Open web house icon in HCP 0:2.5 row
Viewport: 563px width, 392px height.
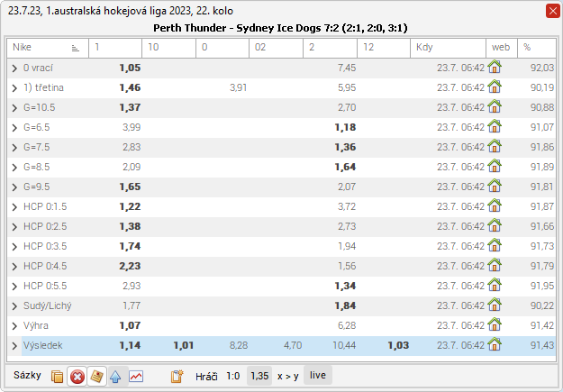(x=495, y=225)
